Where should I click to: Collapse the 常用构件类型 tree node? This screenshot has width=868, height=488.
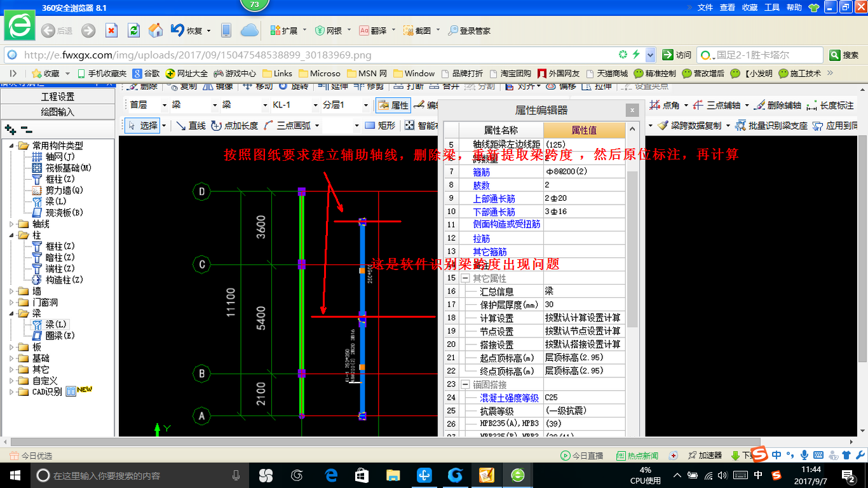click(x=12, y=146)
